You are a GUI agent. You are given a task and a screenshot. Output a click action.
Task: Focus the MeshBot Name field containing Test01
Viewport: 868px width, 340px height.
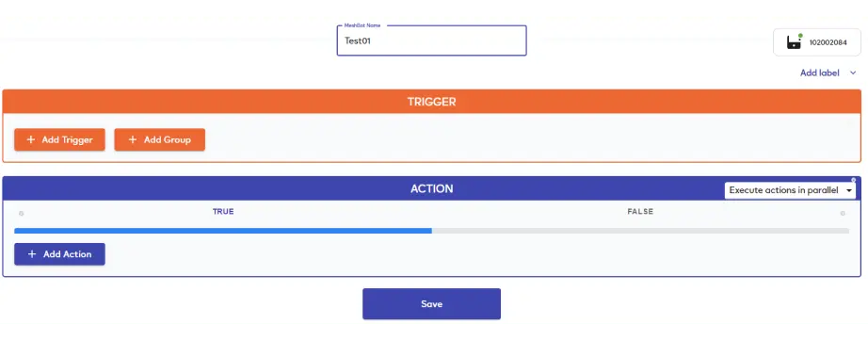click(432, 40)
